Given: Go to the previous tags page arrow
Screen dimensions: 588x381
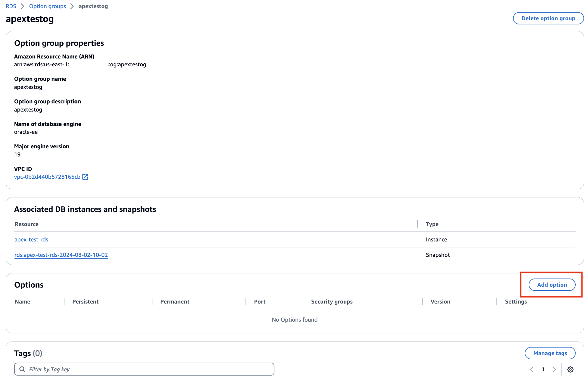Looking at the screenshot, I should (x=532, y=370).
